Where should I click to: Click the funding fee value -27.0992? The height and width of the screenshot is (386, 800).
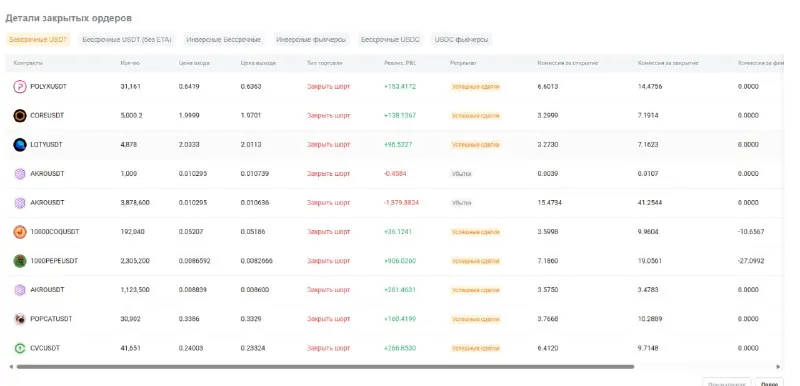pyautogui.click(x=751, y=261)
